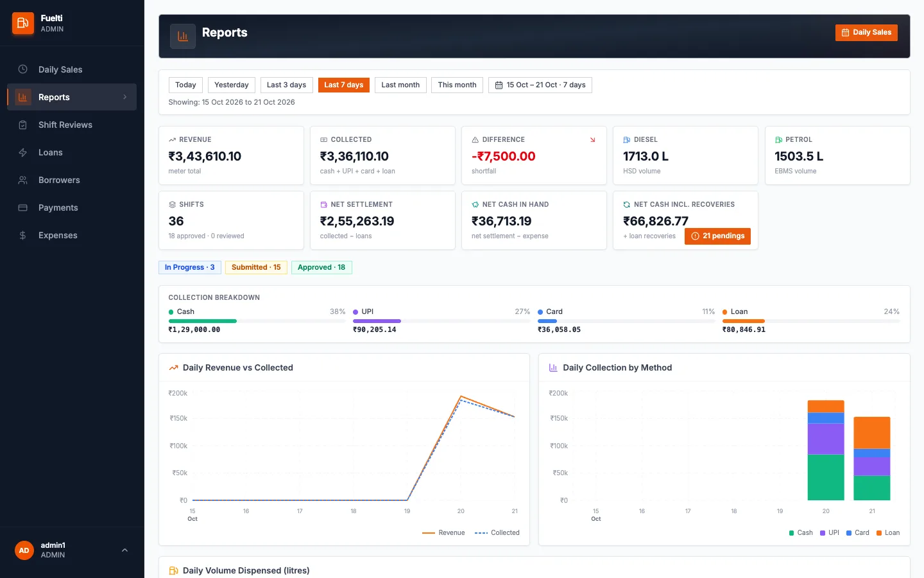Click the Shifts layers icon
This screenshot has width=924, height=578.
point(172,204)
